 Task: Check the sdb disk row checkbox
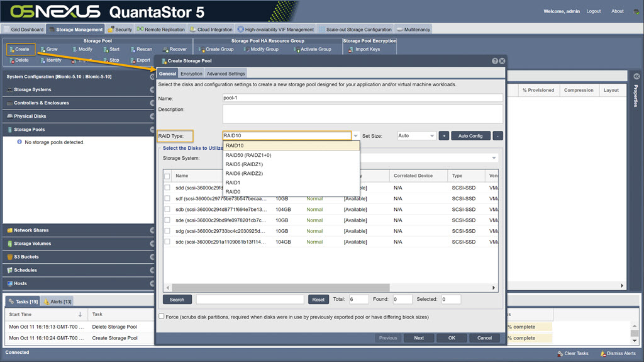[x=167, y=210]
